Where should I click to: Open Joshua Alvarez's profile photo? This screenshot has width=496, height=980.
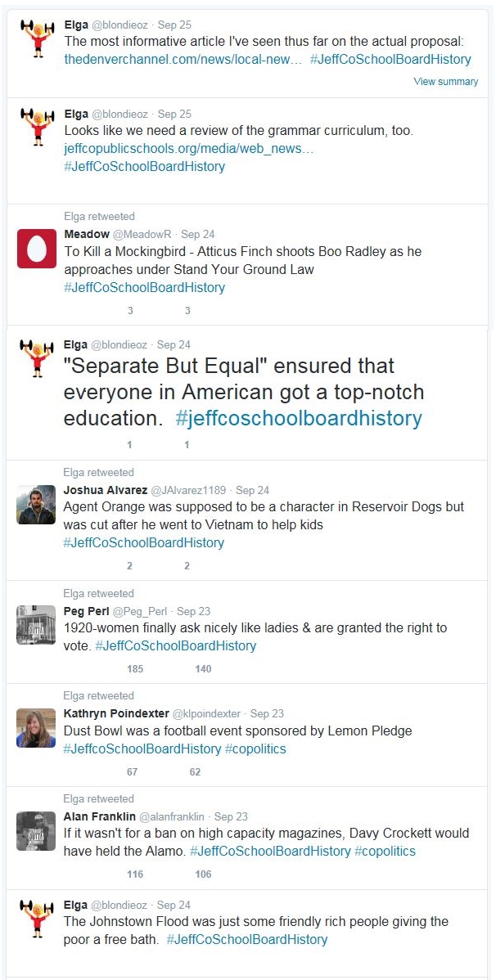click(36, 504)
